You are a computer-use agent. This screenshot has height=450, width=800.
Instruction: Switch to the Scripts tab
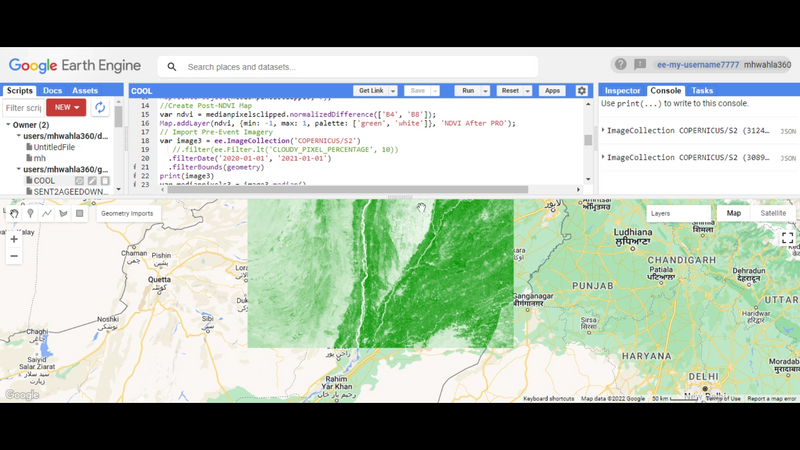[19, 90]
